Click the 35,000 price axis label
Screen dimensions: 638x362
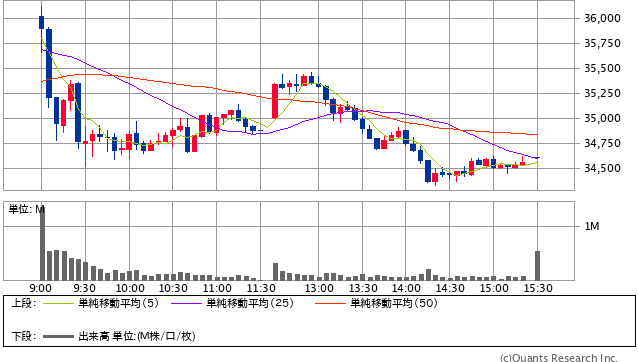[602, 118]
